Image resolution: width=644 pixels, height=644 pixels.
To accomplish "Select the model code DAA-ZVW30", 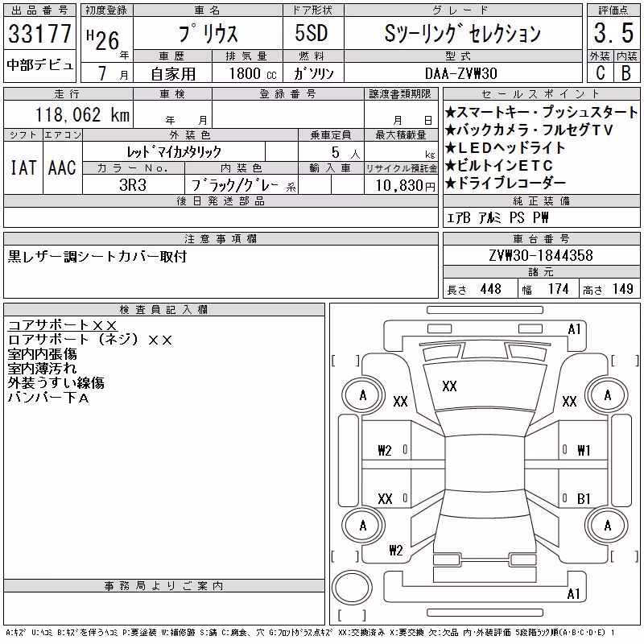I will (461, 73).
